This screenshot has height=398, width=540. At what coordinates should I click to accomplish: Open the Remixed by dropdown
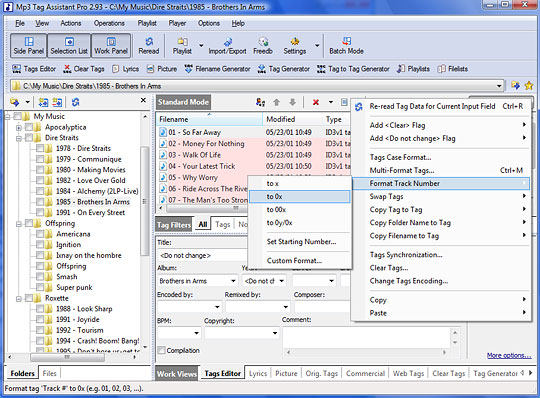[x=285, y=306]
